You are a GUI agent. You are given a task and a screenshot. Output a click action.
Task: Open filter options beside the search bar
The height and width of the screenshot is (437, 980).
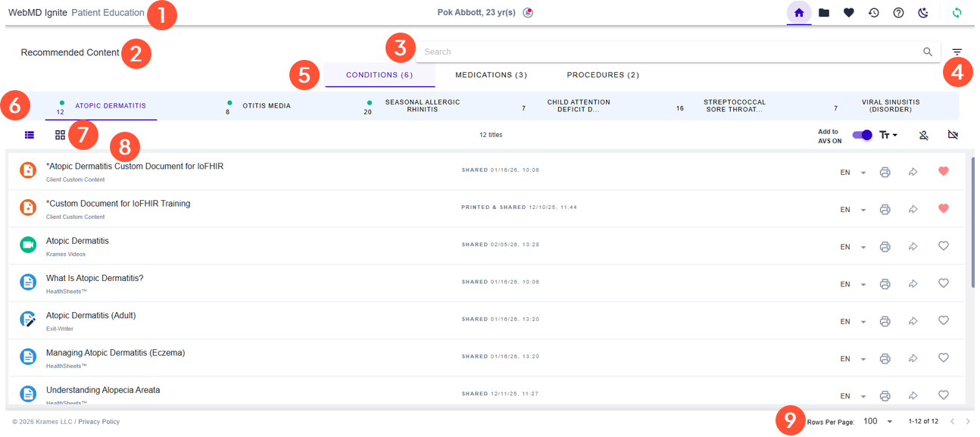[x=957, y=52]
